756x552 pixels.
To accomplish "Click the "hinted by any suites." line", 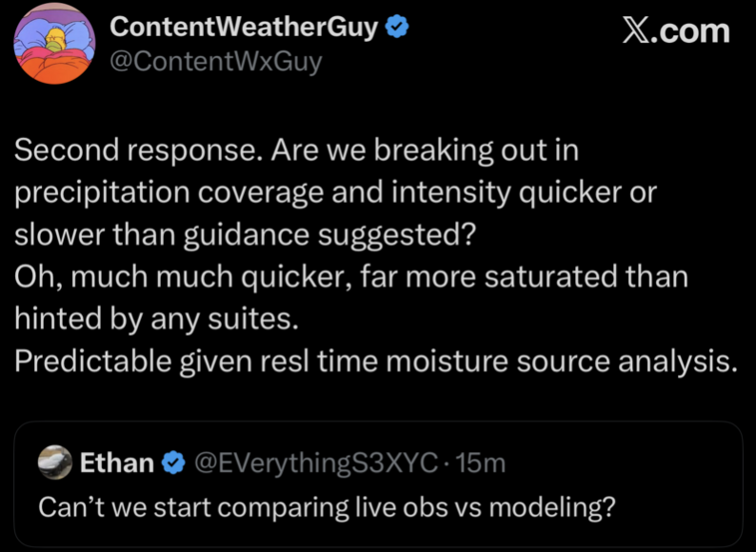I will (157, 319).
